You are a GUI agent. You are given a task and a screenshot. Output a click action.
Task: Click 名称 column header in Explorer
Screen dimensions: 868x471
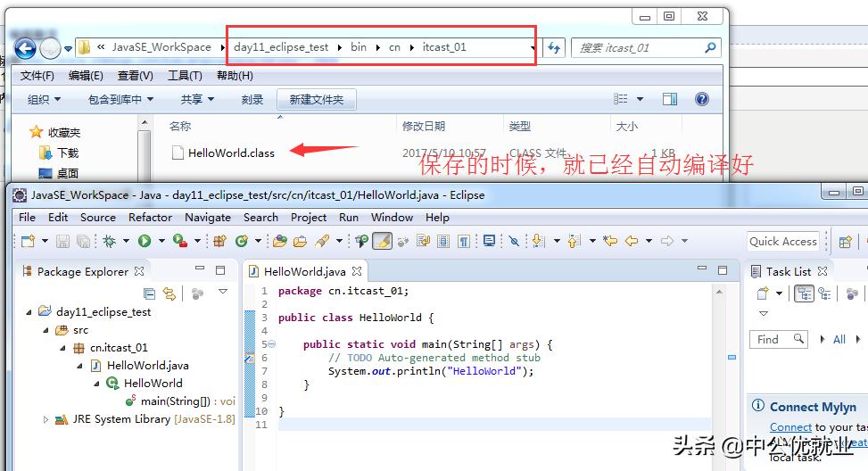tap(180, 126)
